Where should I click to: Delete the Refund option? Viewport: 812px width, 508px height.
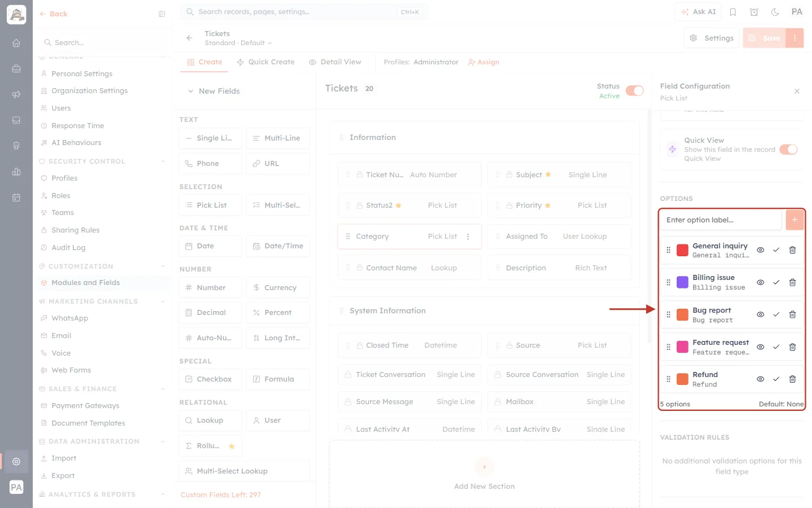pyautogui.click(x=792, y=379)
